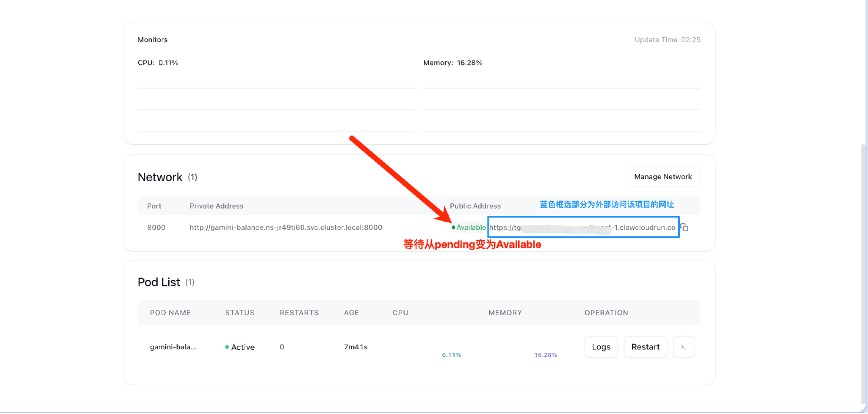Click the Monitors 'CPU: 0.11%' label
This screenshot has width=868, height=414.
[158, 63]
